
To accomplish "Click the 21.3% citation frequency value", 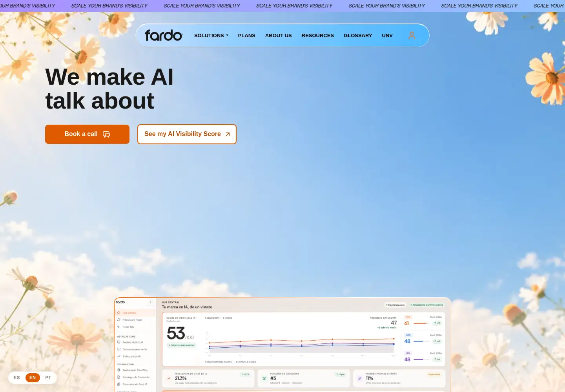I will click(180, 378).
